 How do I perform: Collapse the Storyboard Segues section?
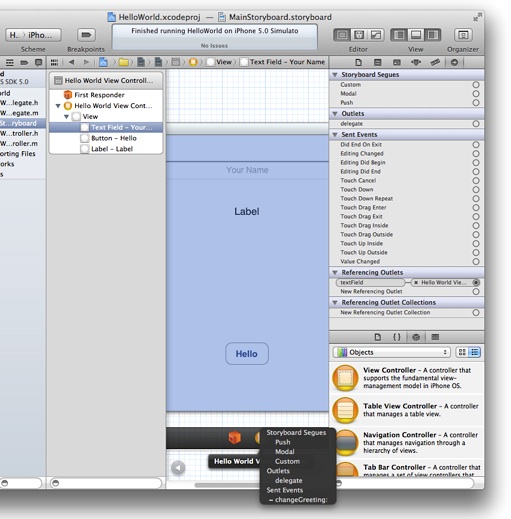[335, 75]
